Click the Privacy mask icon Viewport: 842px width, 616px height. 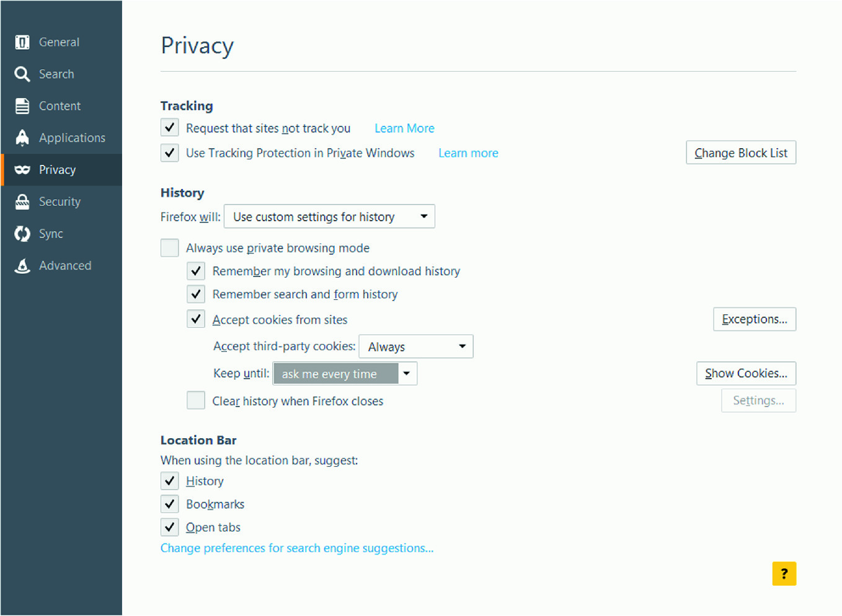[22, 170]
